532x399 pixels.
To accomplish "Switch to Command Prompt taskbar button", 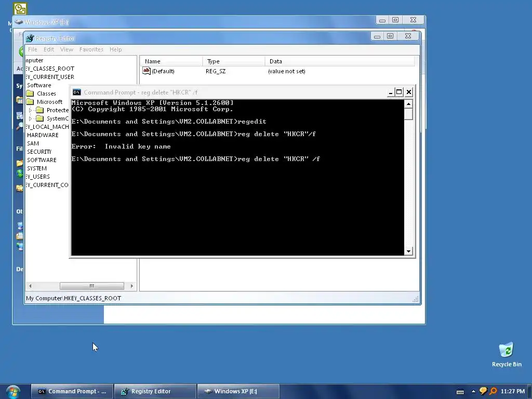I will 72,391.
